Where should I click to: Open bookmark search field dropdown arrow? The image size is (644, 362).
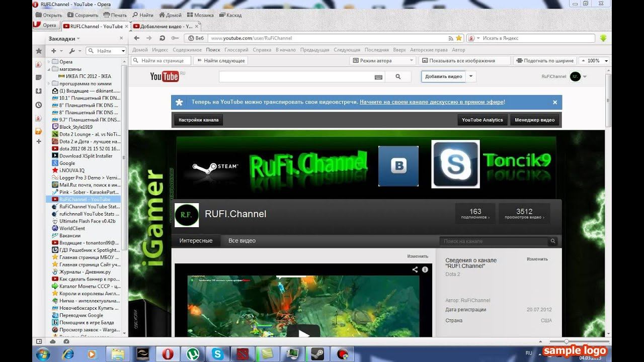click(x=123, y=51)
